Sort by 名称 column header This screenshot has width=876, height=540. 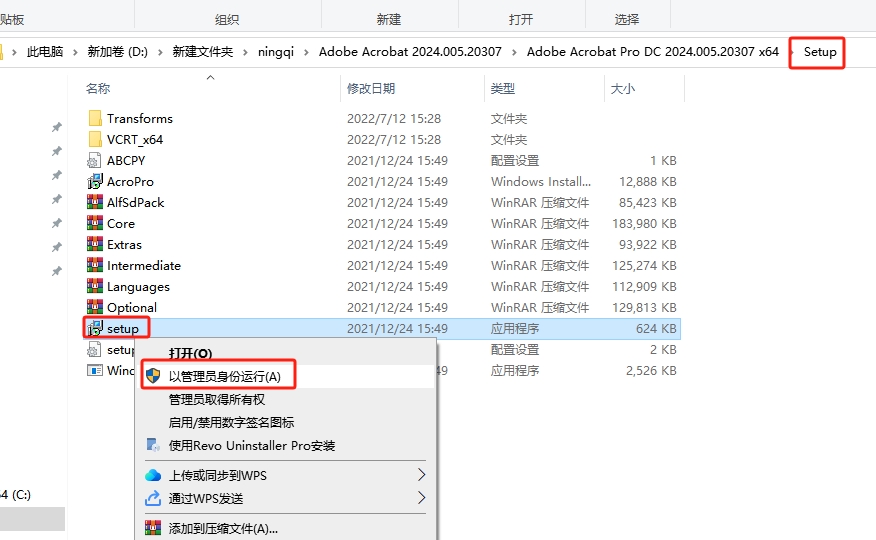(x=98, y=88)
